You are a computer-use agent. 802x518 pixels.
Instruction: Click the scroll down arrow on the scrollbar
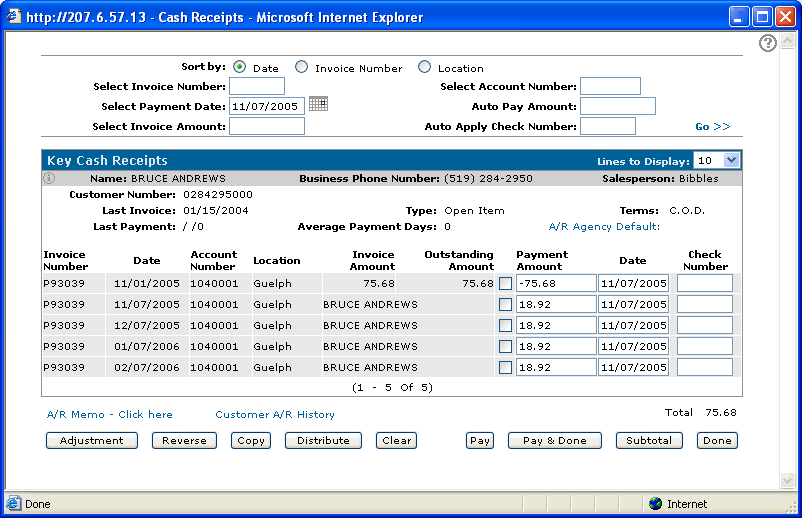[x=787, y=481]
